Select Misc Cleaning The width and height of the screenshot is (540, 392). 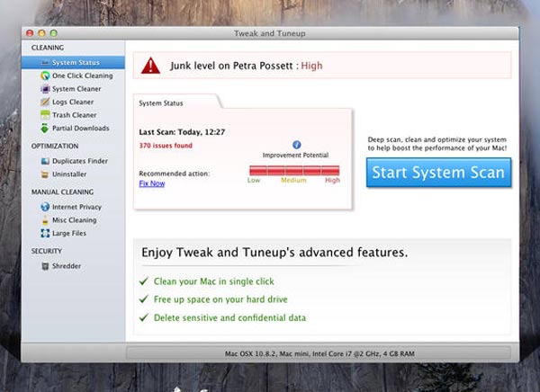click(x=73, y=220)
